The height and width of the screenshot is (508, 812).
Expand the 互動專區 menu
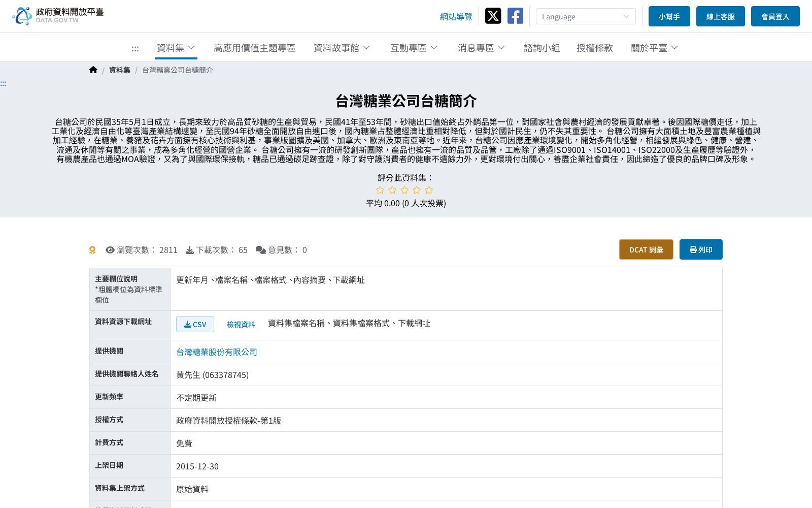pos(414,48)
